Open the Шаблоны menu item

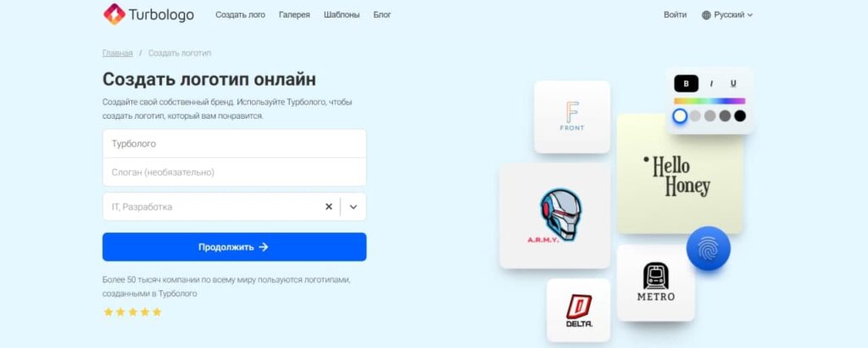click(x=342, y=15)
